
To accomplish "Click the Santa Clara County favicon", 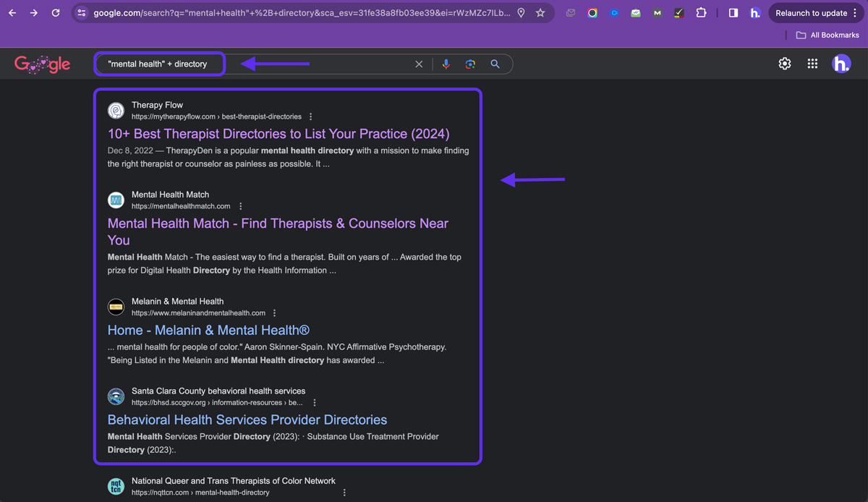I will coord(116,396).
